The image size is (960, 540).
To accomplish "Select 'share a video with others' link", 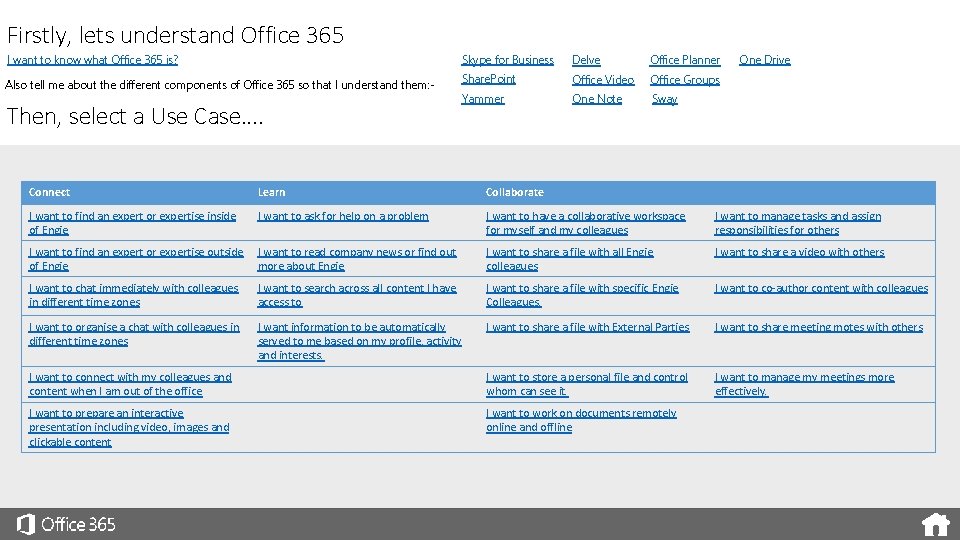I will click(799, 252).
